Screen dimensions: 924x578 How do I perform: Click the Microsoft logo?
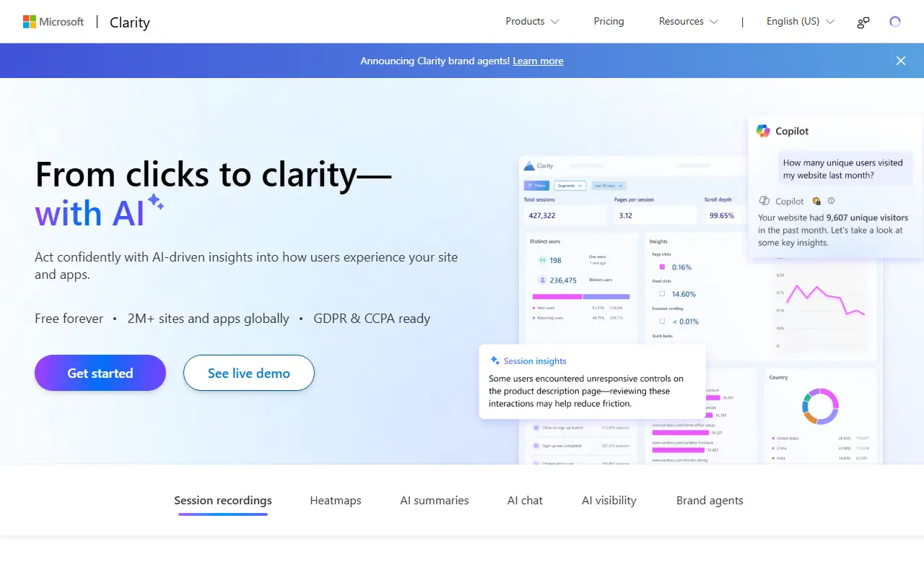pos(53,22)
